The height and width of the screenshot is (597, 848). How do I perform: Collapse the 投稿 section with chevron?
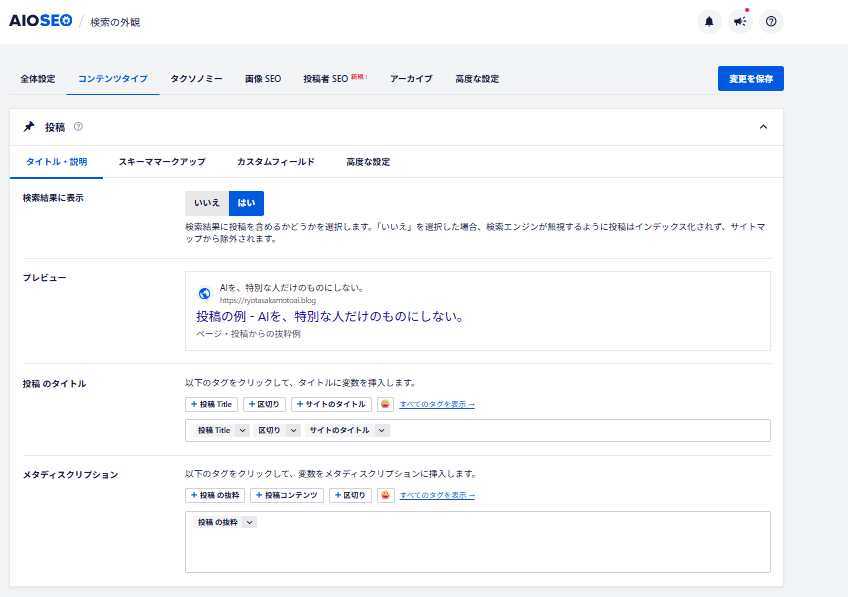pyautogui.click(x=763, y=127)
